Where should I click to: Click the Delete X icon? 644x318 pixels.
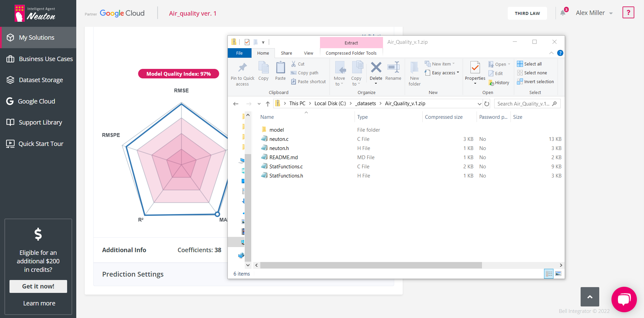click(x=376, y=67)
